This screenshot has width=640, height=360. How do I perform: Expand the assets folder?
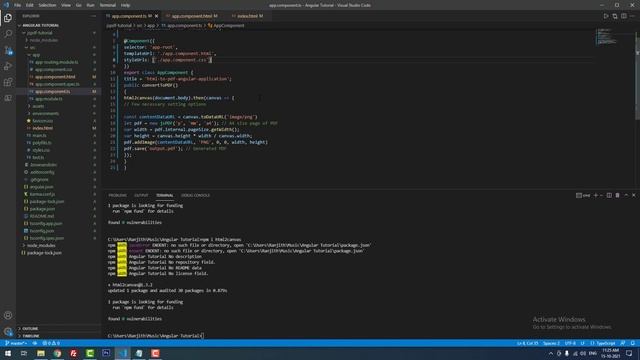[x=38, y=106]
